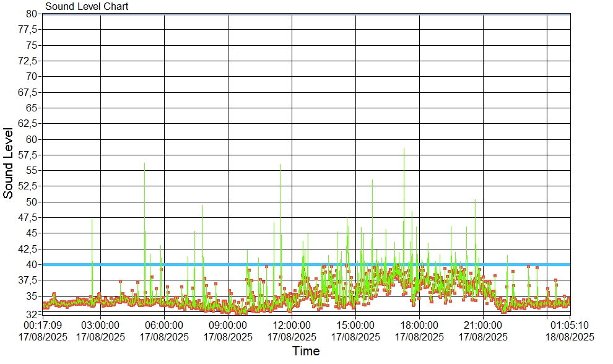613x364 pixels.
Task: Click the 12:00:00 time axis label
Action: point(292,325)
